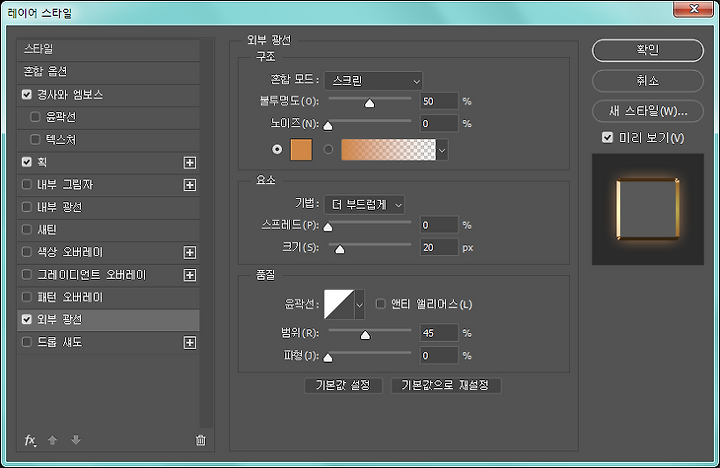
Task: Select 혼합 옵션 in left list
Action: point(108,72)
